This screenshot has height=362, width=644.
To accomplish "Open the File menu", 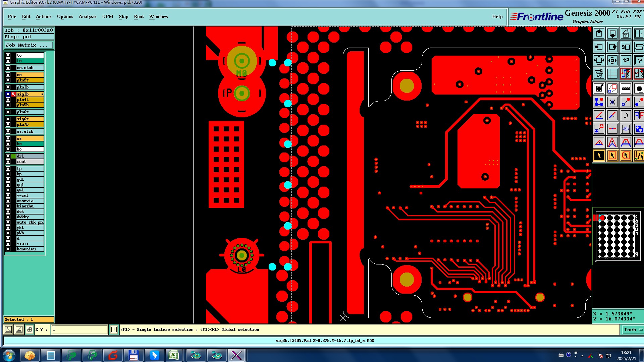I will pyautogui.click(x=12, y=16).
